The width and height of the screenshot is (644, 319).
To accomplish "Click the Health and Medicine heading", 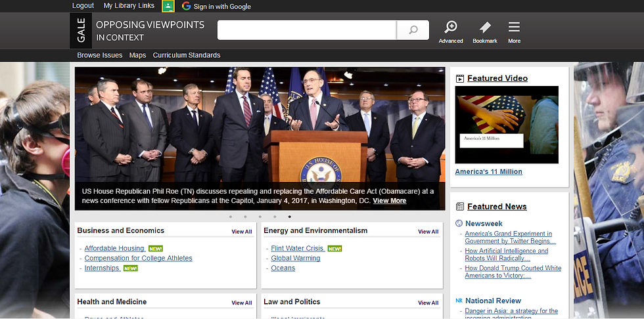I will point(112,302).
